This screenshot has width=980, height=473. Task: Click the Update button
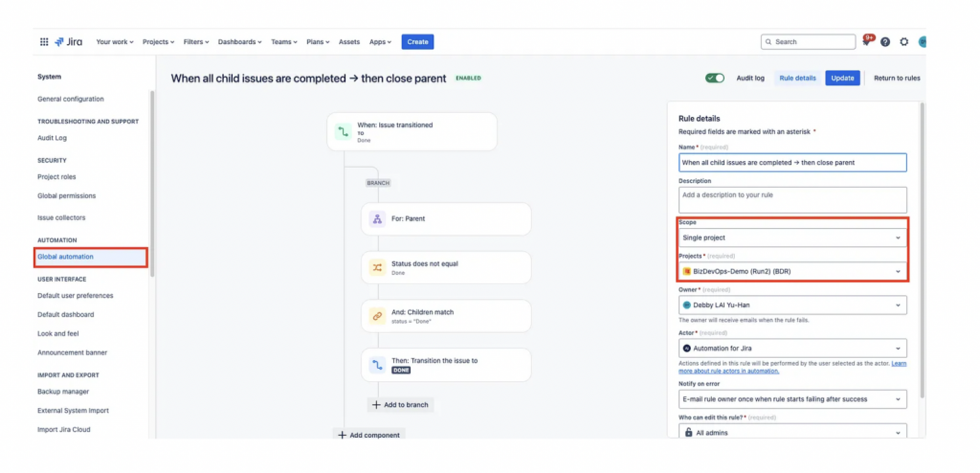[x=842, y=79]
